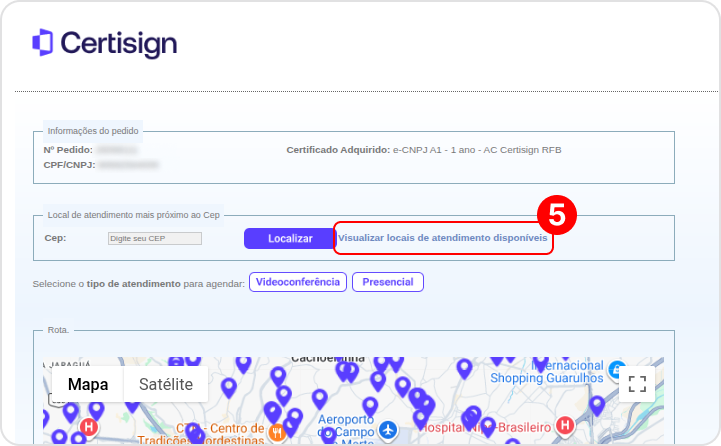Click the Certisign logo
This screenshot has height=446, width=721.
[104, 43]
